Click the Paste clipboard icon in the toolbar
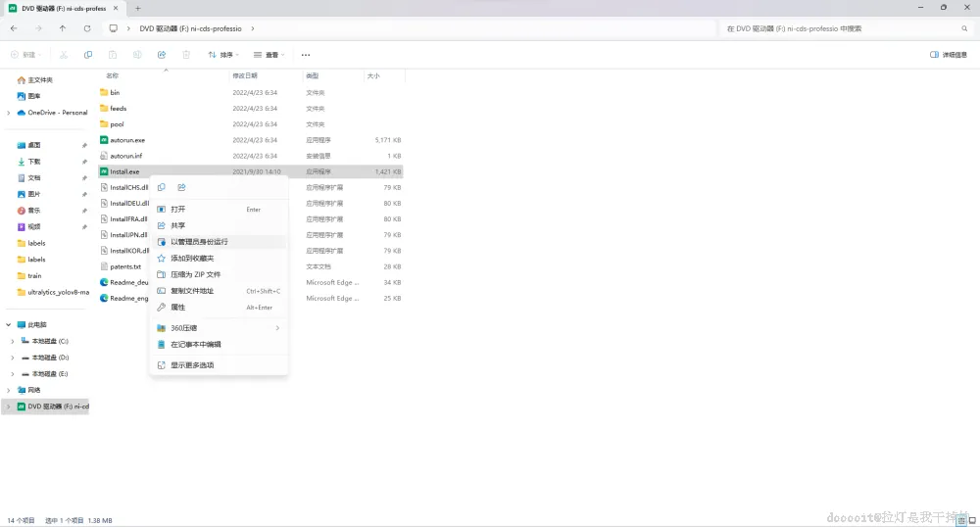 (x=113, y=55)
